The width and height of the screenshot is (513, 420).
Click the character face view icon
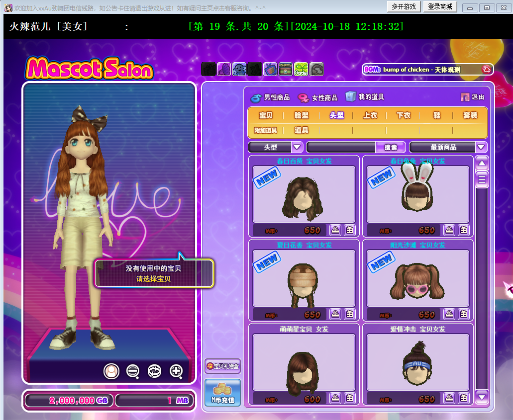111,371
